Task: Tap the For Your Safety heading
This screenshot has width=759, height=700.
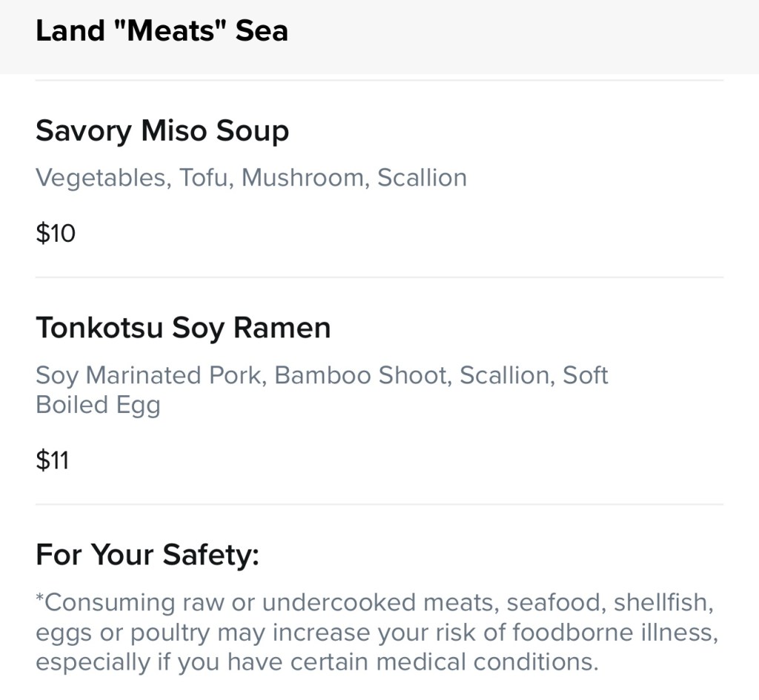Action: [x=148, y=555]
